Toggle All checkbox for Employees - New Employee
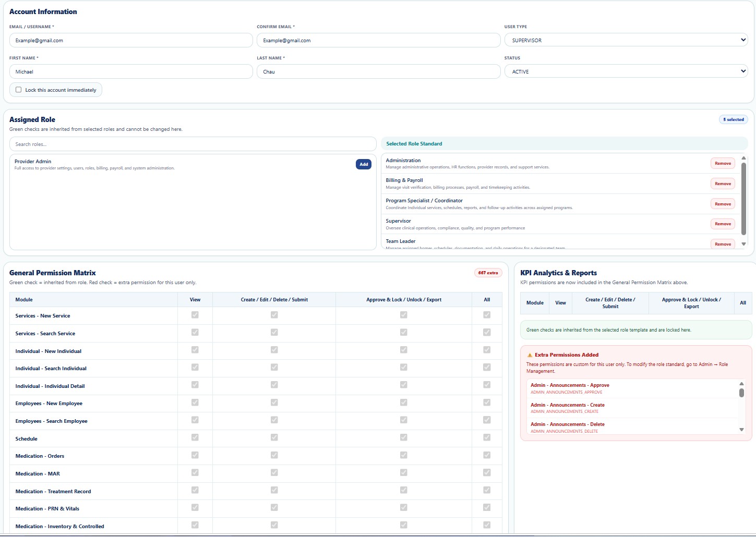The height and width of the screenshot is (537, 756). [487, 402]
